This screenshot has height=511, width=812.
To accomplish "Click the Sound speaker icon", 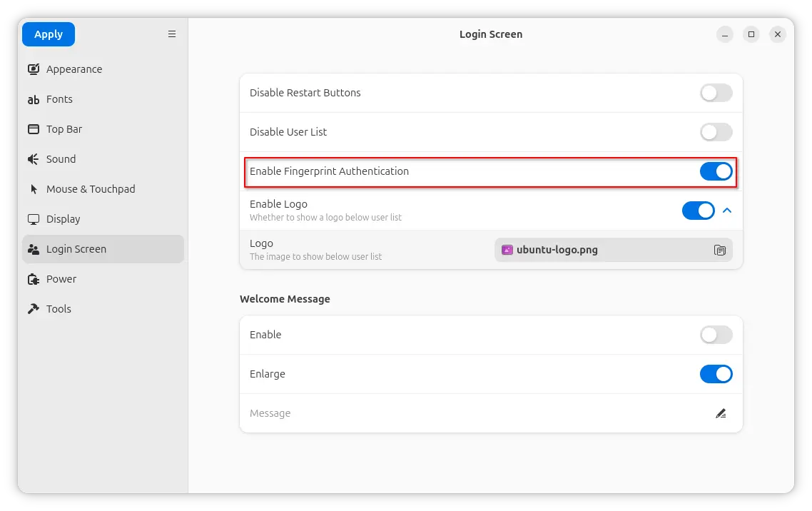I will click(34, 159).
